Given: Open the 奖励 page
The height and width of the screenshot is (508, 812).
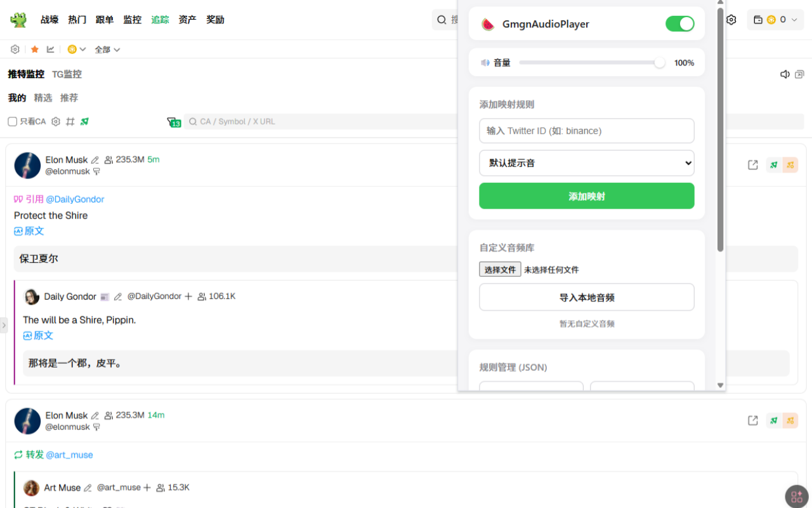Looking at the screenshot, I should (215, 20).
